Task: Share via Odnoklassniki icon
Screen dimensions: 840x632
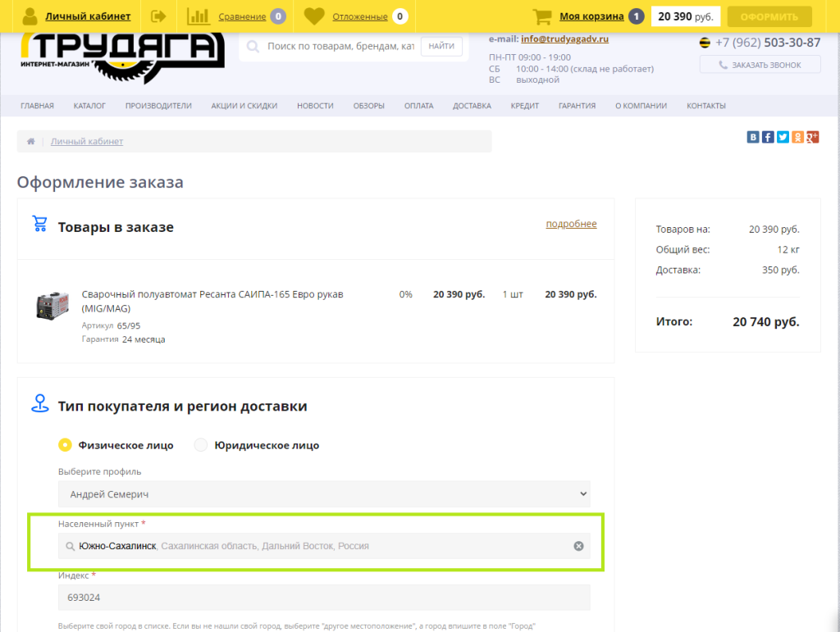Action: pyautogui.click(x=797, y=137)
